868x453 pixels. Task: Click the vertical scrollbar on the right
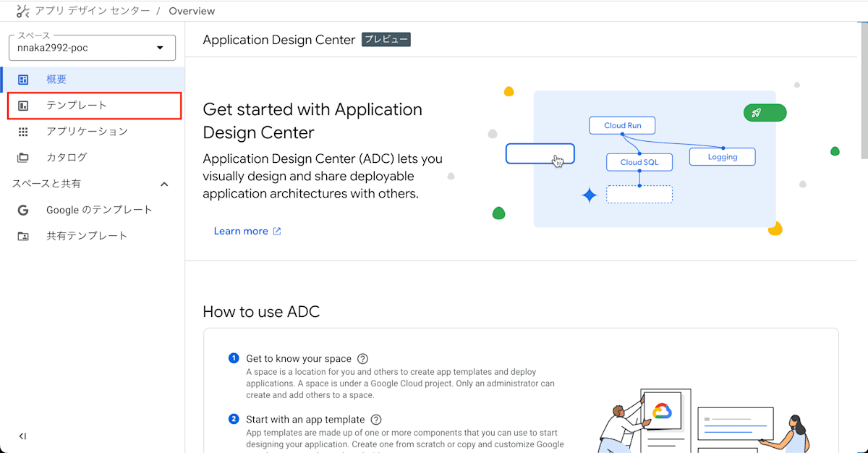pos(864,90)
